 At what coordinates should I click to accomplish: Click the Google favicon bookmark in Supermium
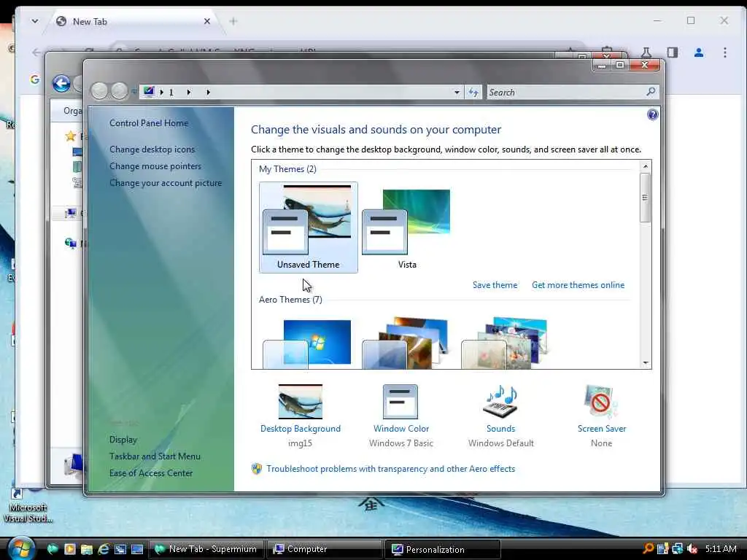[35, 79]
